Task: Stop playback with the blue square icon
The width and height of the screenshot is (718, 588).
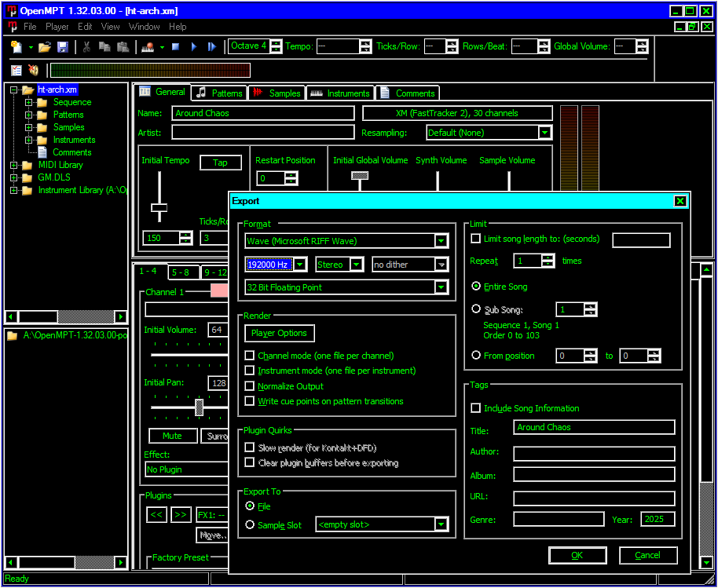Action: [x=175, y=46]
